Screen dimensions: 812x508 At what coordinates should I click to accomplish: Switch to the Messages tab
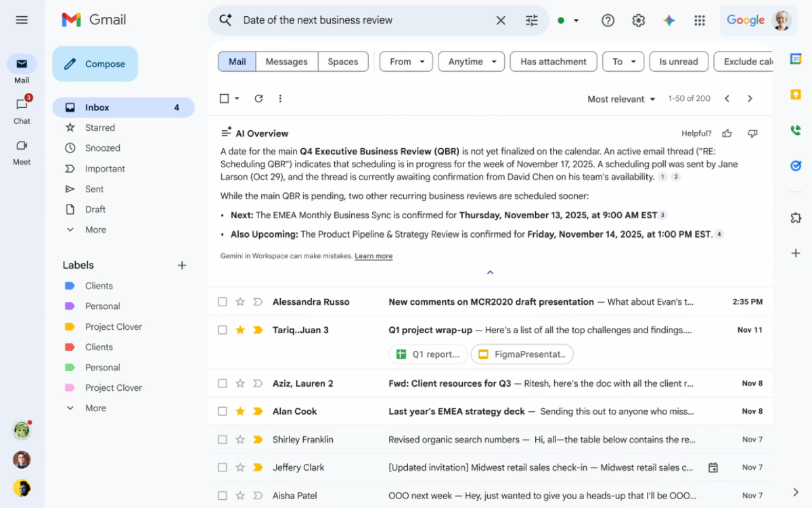point(286,61)
